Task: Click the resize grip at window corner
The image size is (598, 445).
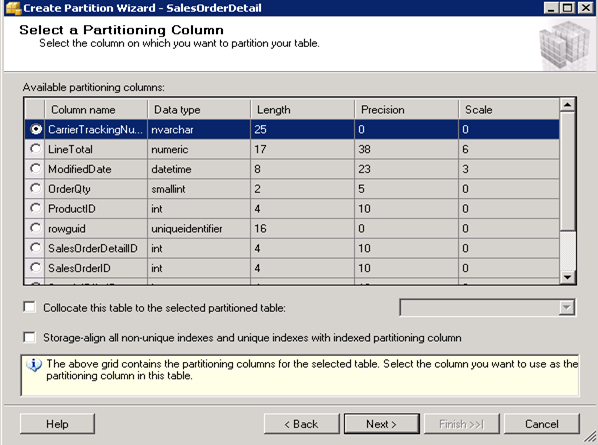Action: coord(590,437)
